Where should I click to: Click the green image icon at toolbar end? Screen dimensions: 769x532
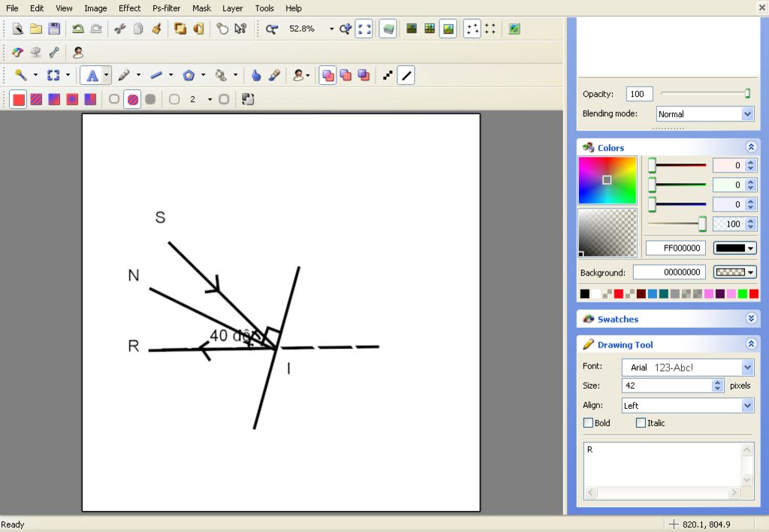(x=514, y=29)
